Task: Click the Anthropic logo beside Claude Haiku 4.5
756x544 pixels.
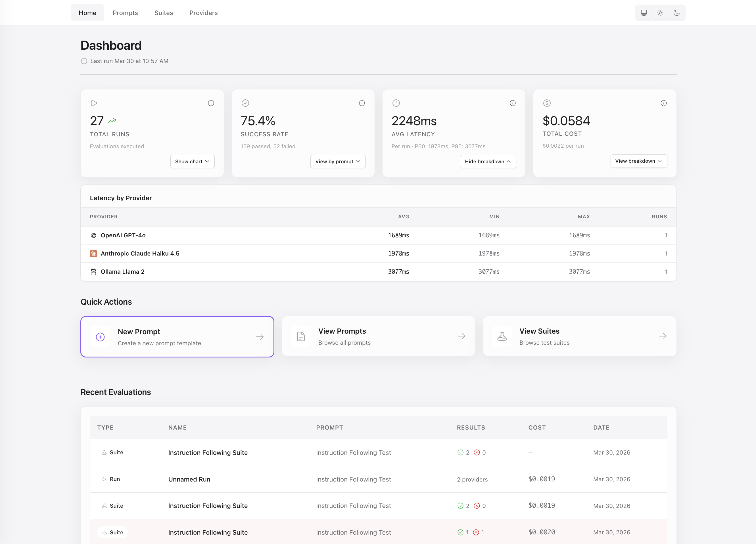Action: (93, 253)
